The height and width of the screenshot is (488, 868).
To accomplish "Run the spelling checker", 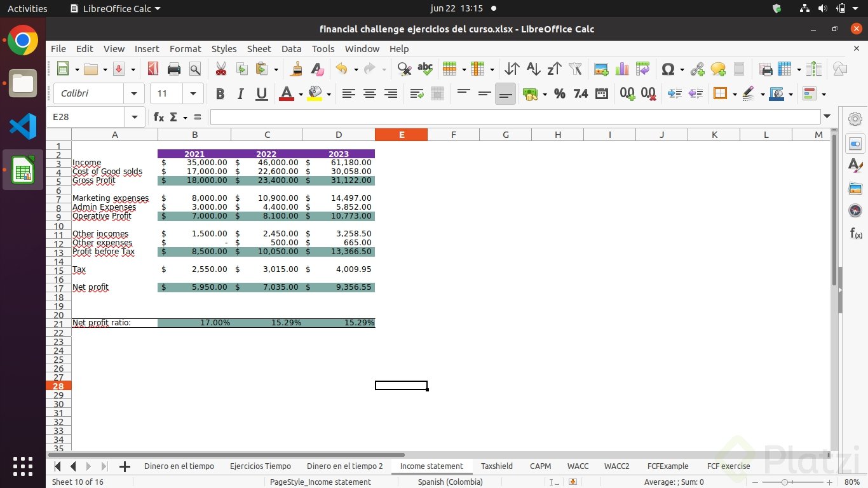I will pos(425,69).
